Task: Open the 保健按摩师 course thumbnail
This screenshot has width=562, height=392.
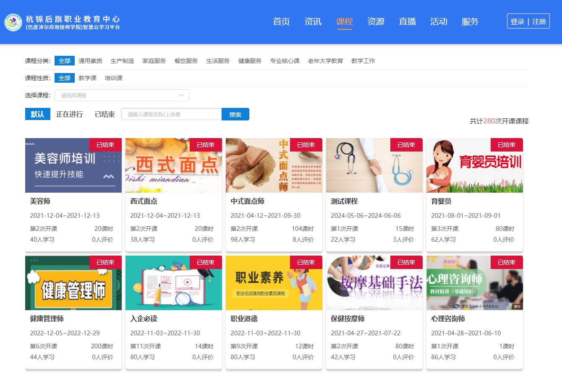Action: [x=374, y=283]
